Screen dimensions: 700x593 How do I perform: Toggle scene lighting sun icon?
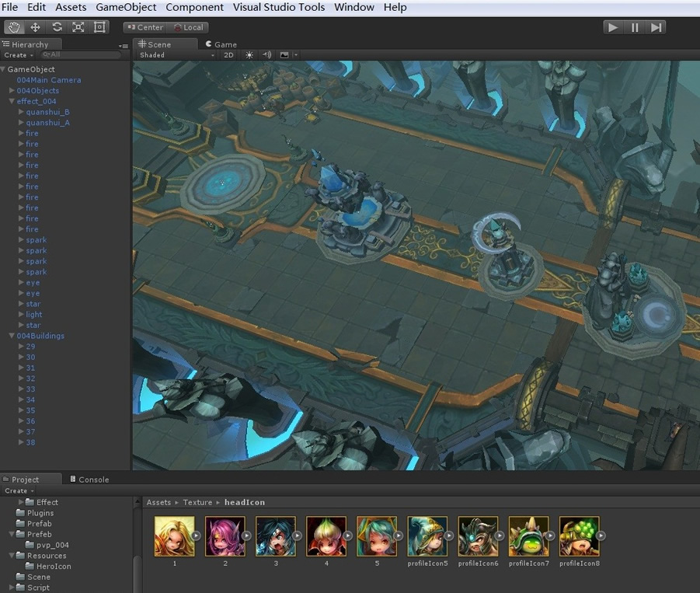[249, 55]
